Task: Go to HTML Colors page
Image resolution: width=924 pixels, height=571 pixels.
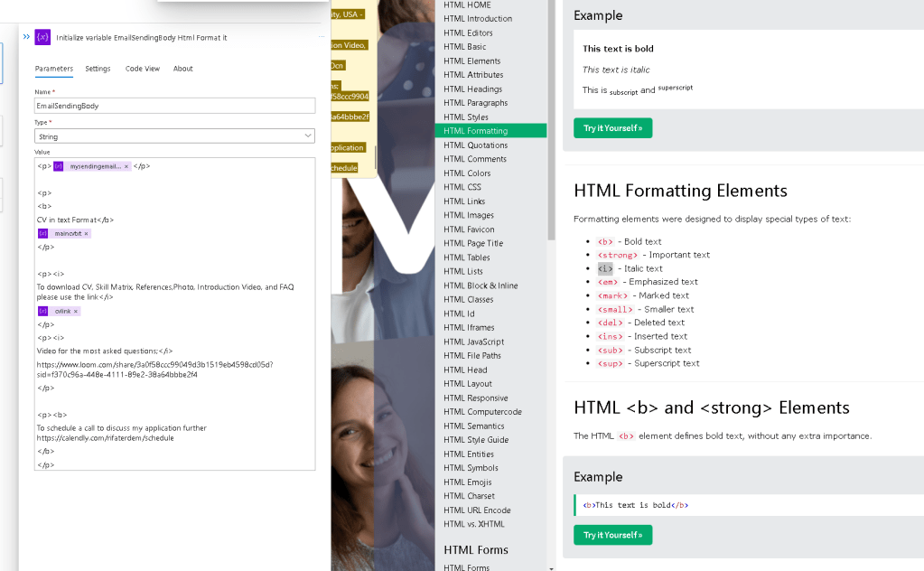Action: [467, 173]
